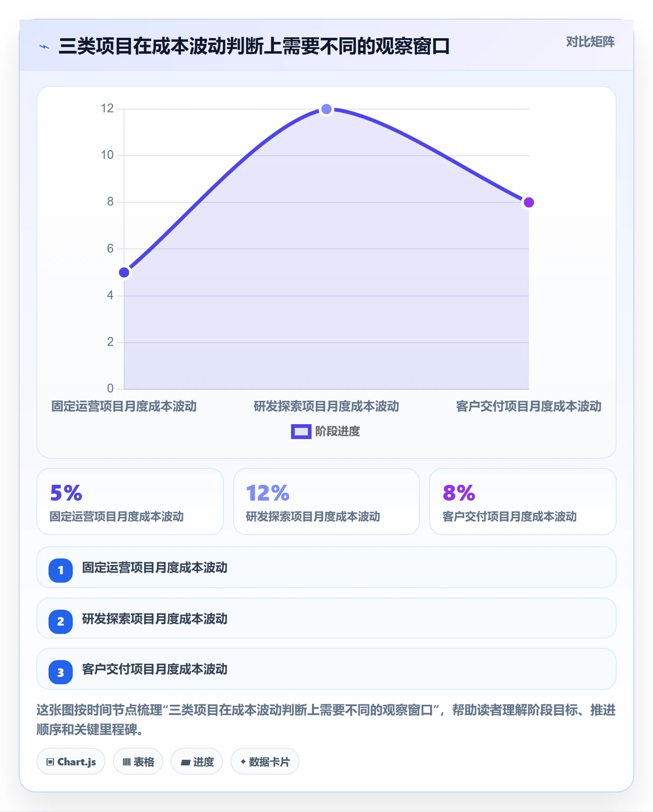Click the 数据卡片 tag chip
653x812 pixels.
pos(265,762)
